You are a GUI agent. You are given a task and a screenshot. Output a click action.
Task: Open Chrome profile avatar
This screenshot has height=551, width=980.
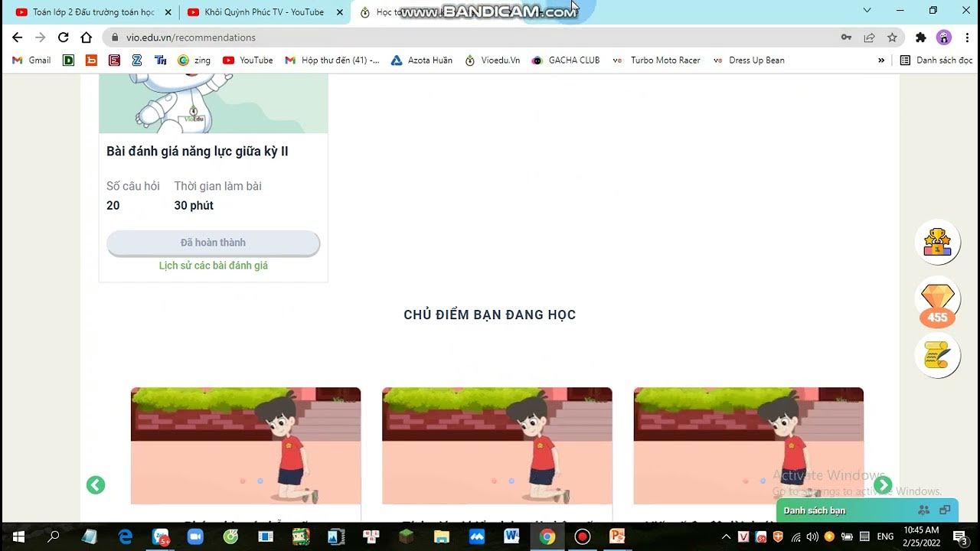tap(944, 37)
